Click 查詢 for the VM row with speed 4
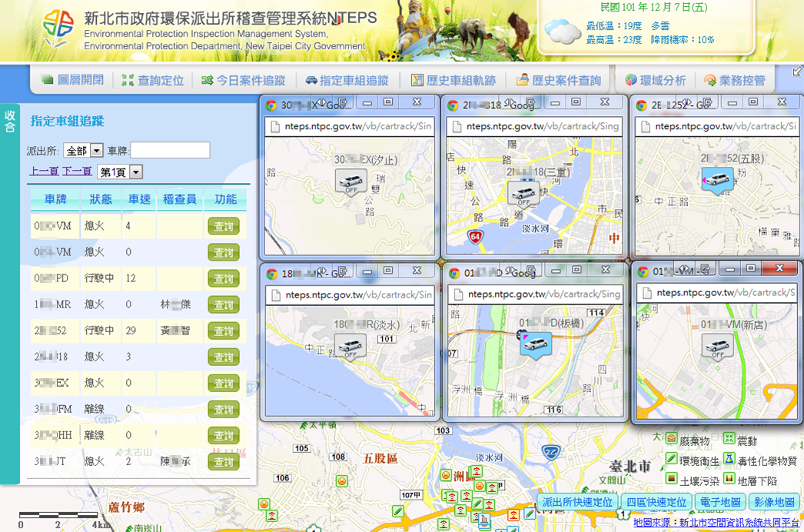 [x=224, y=226]
